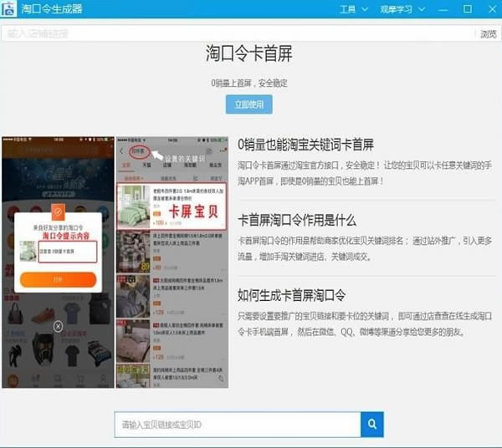Click the 卡屏宝贝 highlighted product thumbnail
Image resolution: width=502 pixels, height=448 pixels.
point(134,206)
